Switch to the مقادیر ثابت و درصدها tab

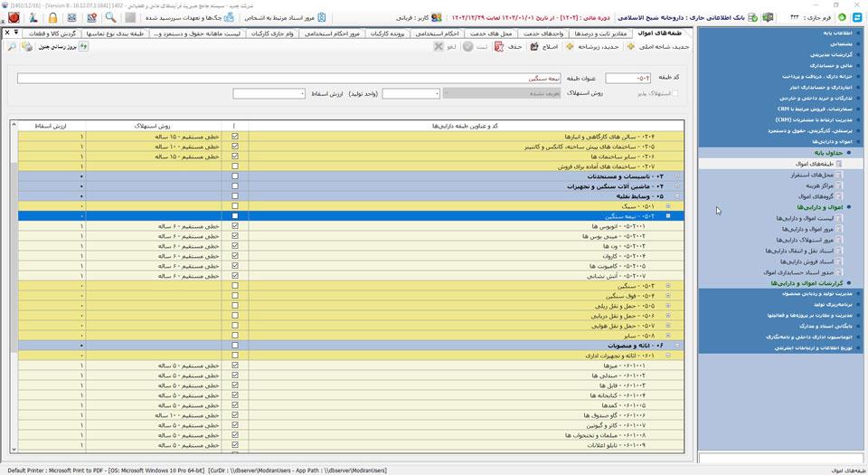pyautogui.click(x=600, y=33)
